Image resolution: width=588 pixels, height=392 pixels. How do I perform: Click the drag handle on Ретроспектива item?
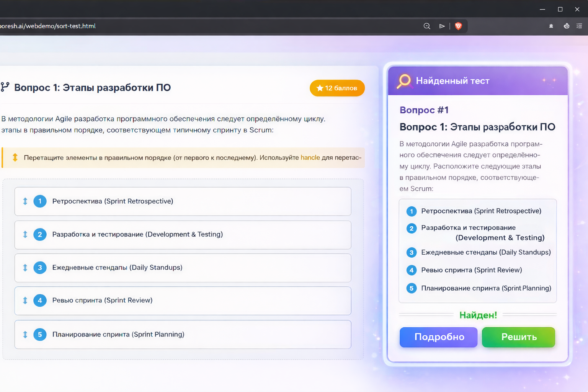(x=25, y=201)
